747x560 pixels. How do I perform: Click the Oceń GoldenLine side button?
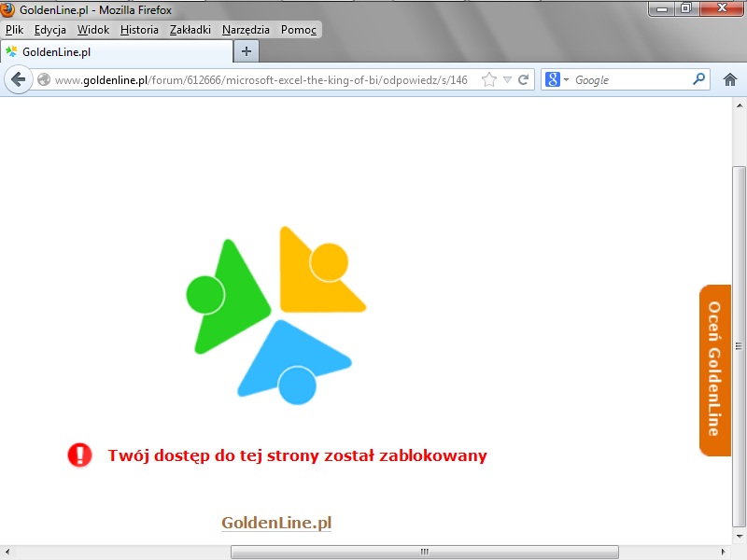click(714, 370)
